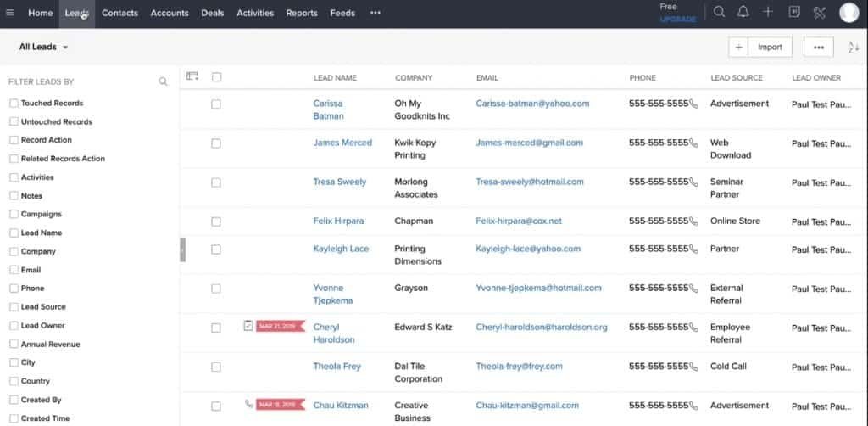Open the column layout settings icon

click(x=192, y=76)
